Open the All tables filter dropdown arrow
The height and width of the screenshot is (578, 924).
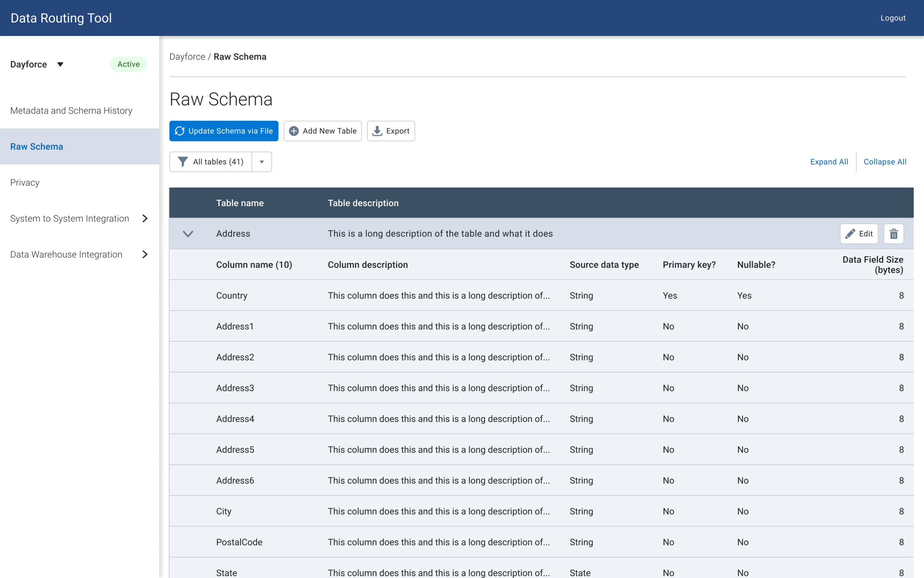pyautogui.click(x=262, y=162)
